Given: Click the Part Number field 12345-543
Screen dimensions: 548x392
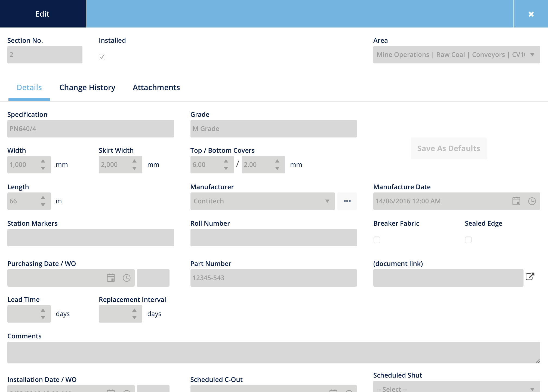Looking at the screenshot, I should [274, 278].
